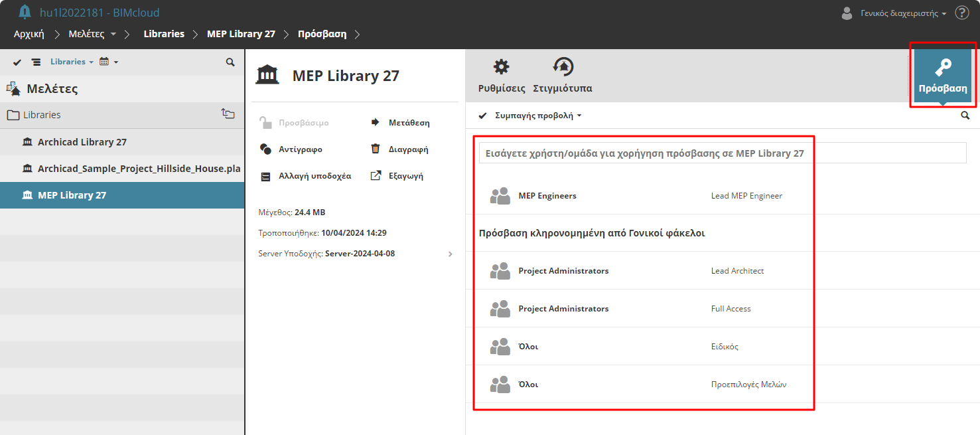Click the search magnifier in left panel
The width and height of the screenshot is (980, 435).
pyautogui.click(x=230, y=62)
